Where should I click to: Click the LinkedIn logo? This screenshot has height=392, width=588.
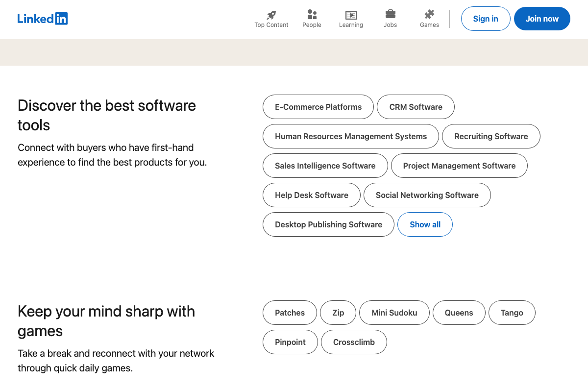point(43,19)
